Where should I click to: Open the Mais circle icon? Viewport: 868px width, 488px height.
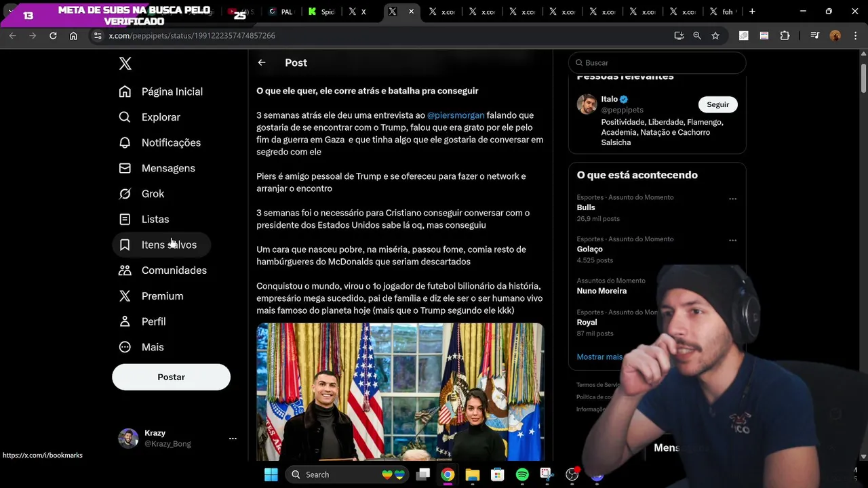(125, 347)
